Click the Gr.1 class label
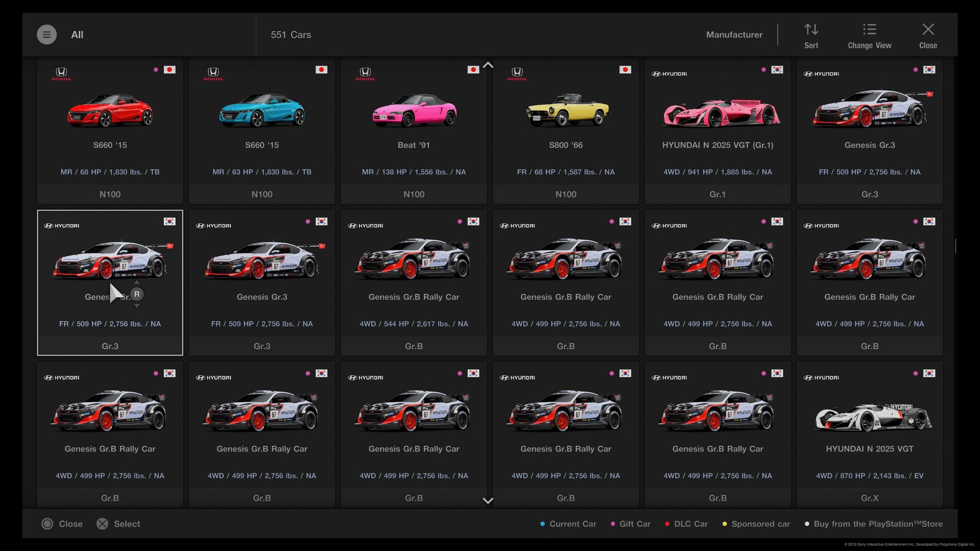The height and width of the screenshot is (551, 980). tap(718, 194)
